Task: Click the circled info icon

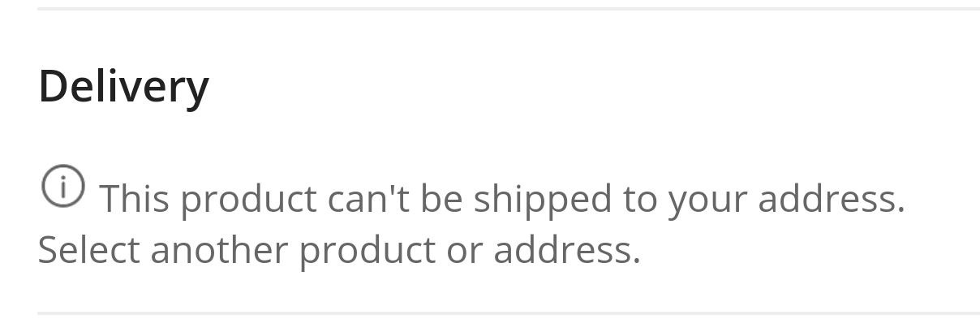Action: 62,186
